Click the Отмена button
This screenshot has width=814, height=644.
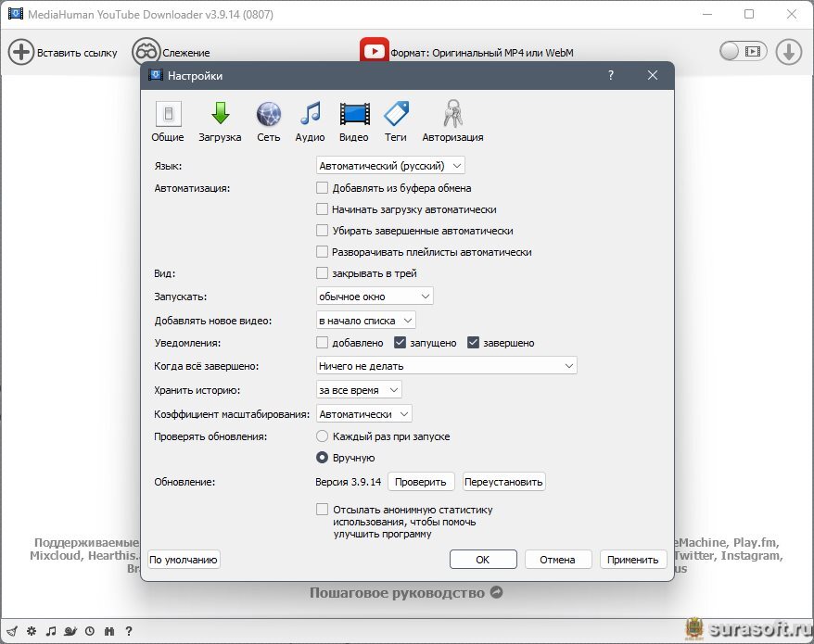(x=558, y=560)
